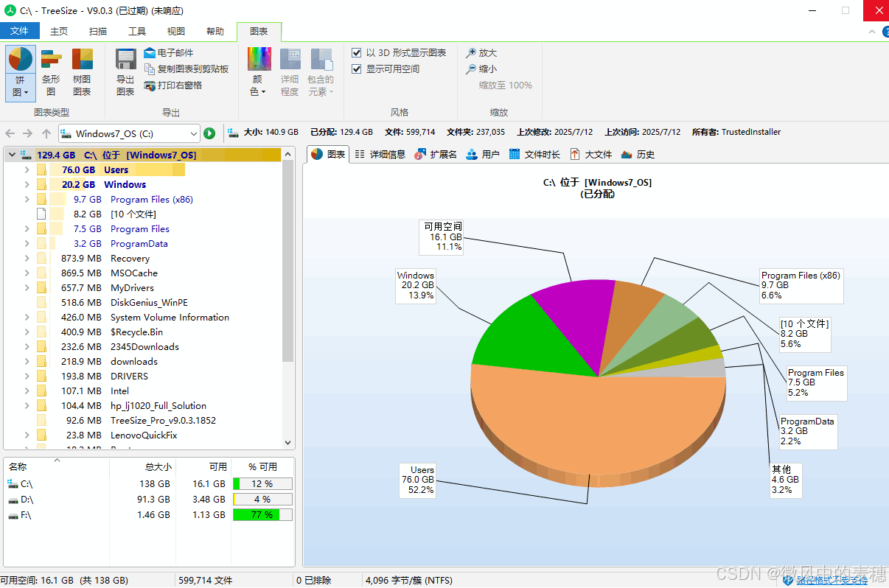Viewport: 889px width, 588px height.
Task: Expand the Program Files (x86) node
Action: click(x=27, y=200)
